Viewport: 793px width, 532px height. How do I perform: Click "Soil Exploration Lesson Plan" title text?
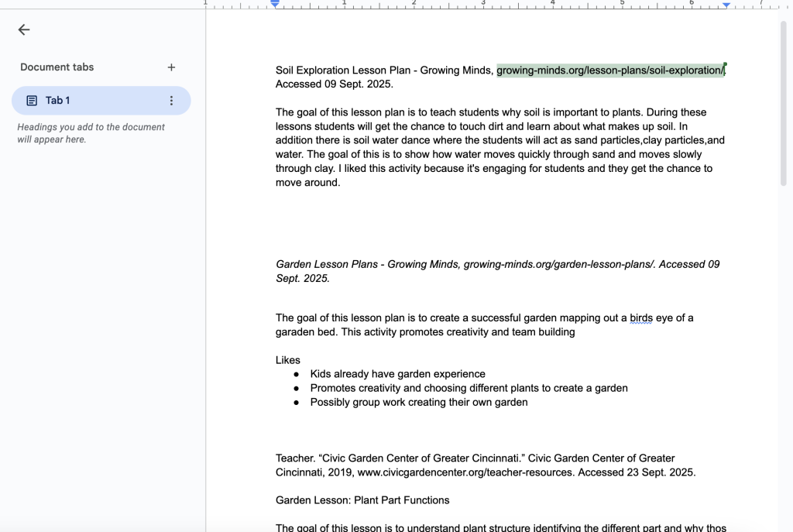click(343, 70)
